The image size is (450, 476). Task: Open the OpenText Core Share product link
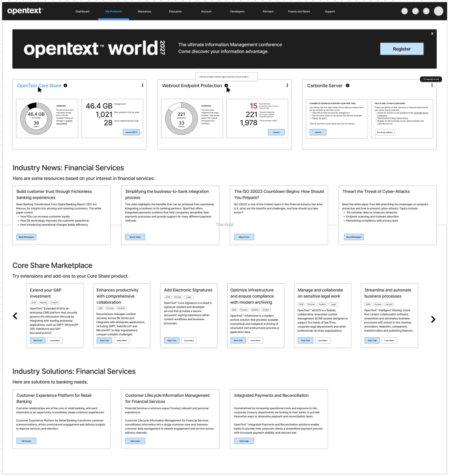(x=39, y=86)
